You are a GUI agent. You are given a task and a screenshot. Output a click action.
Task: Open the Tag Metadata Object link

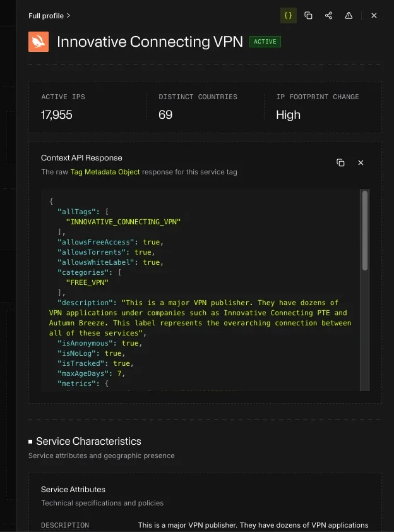[x=105, y=172]
